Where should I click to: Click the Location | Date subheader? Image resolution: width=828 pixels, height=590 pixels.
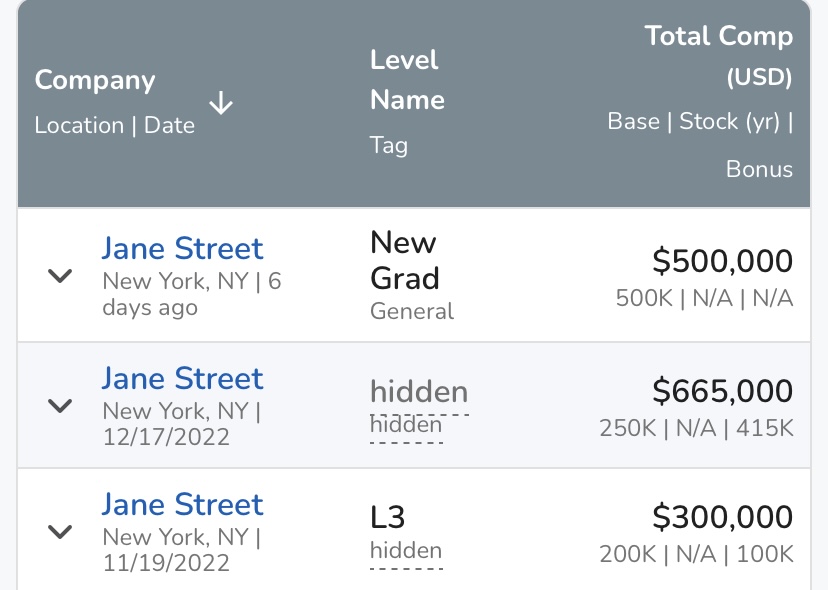click(114, 126)
